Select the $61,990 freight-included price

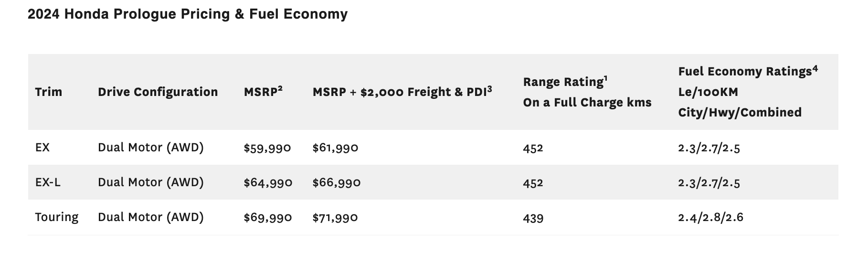pos(335,148)
